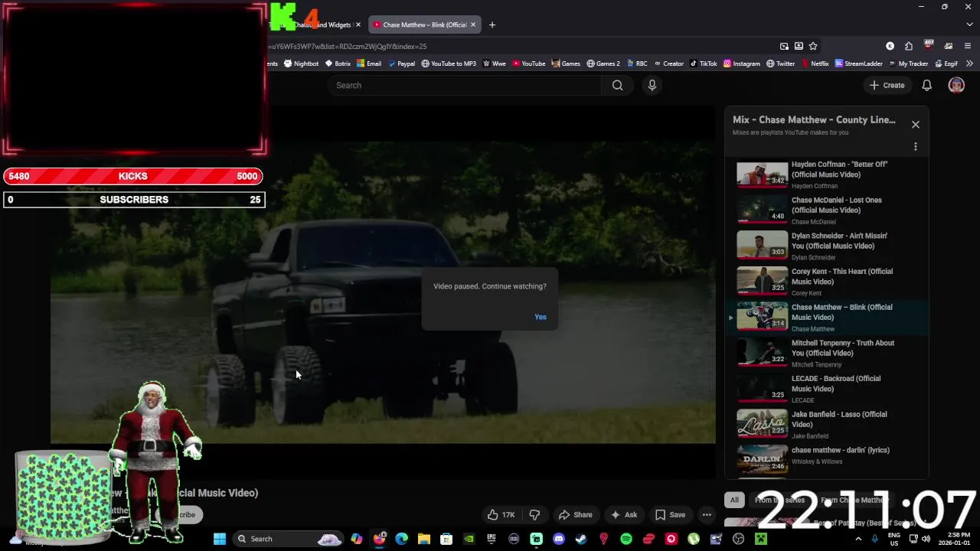Activate voice search microphone on YouTube

652,85
